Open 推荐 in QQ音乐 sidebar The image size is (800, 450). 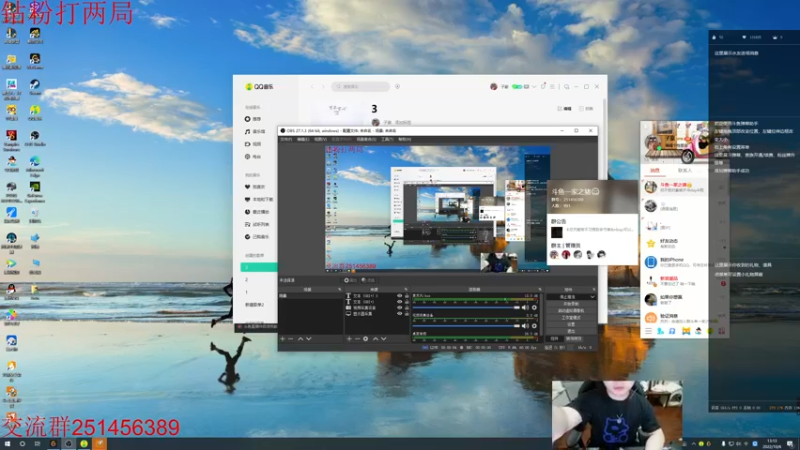click(253, 119)
